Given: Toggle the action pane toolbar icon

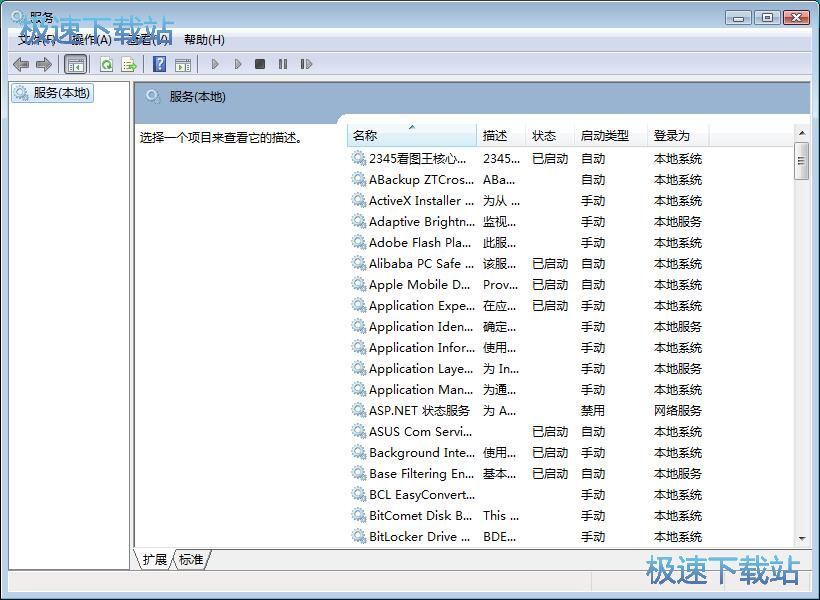Looking at the screenshot, I should [x=183, y=64].
